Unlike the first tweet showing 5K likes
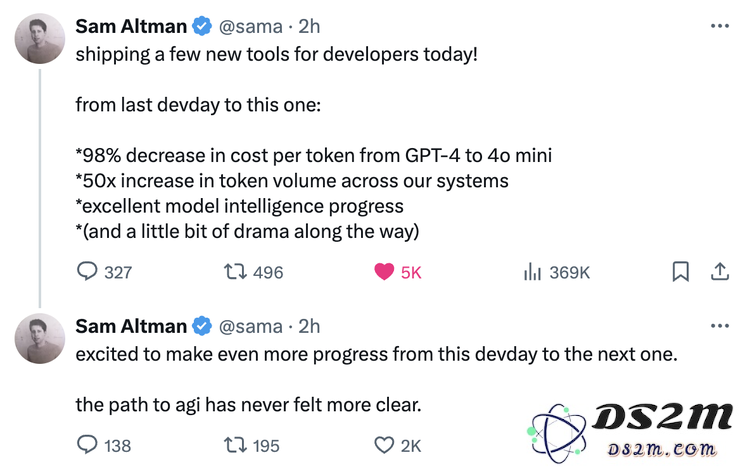750x467 pixels. [x=384, y=272]
